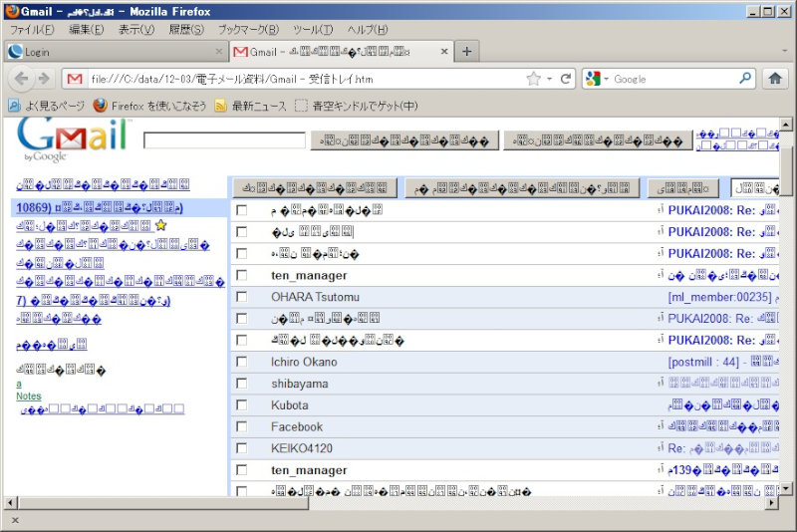Tick the KEIKO4120 message checkbox

pos(242,448)
